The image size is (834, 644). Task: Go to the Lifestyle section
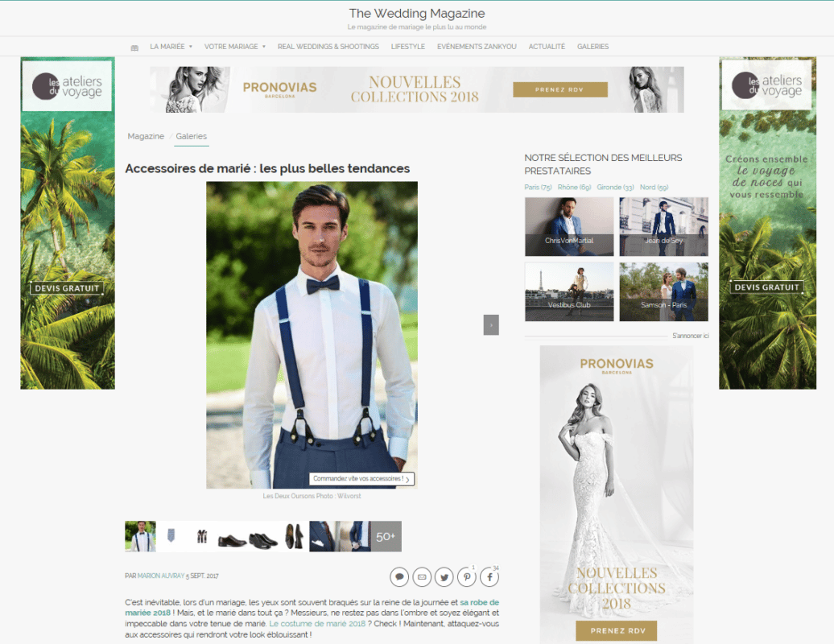coord(407,47)
